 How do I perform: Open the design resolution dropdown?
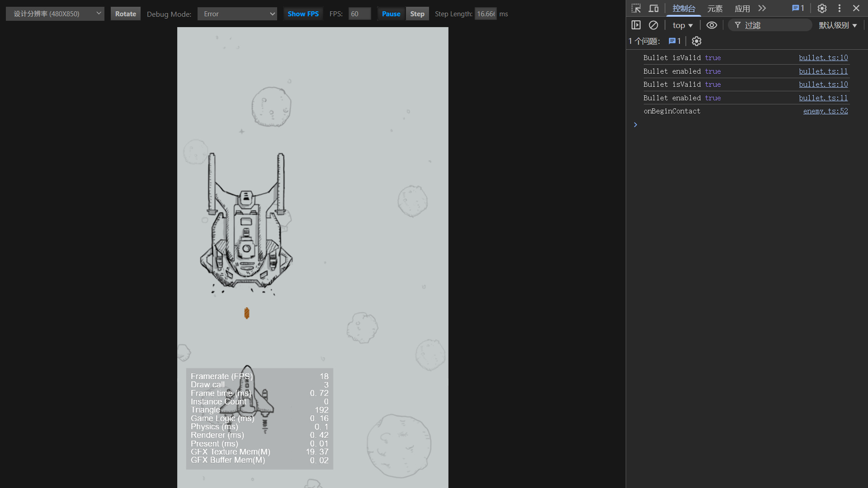(x=55, y=14)
